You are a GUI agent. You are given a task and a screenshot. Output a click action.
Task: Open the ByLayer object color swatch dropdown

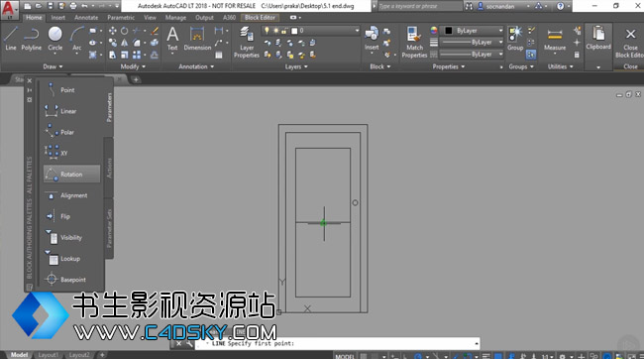point(473,31)
